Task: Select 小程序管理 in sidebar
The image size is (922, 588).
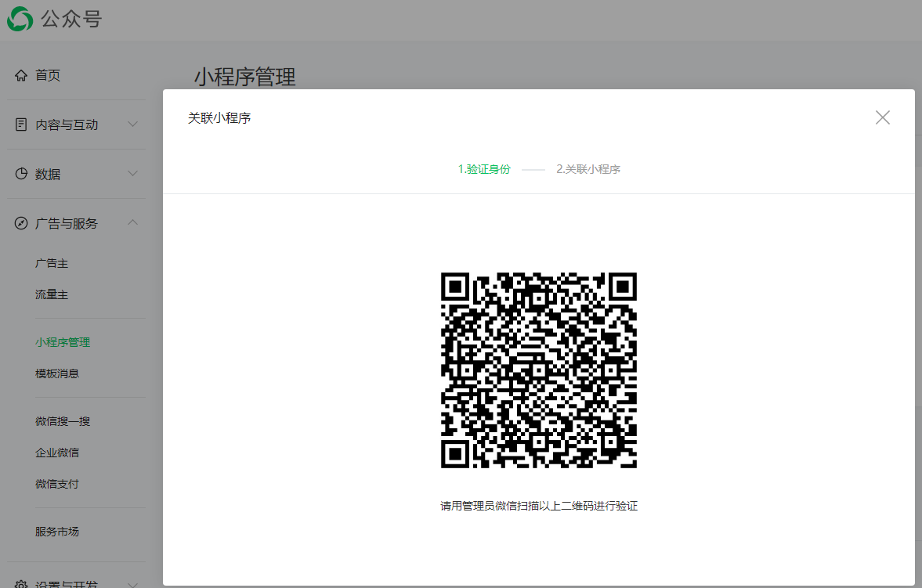Action: (63, 342)
